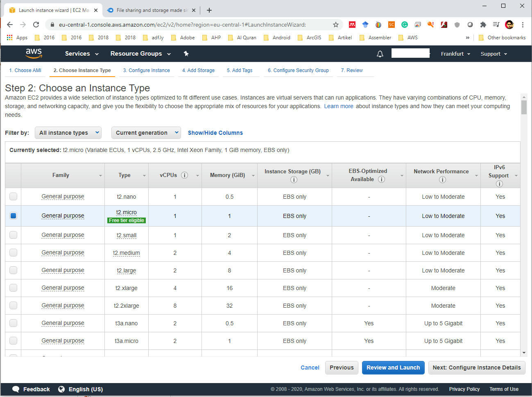This screenshot has width=532, height=397.
Task: Click the EBS-Optimized Available info icon
Action: click(381, 179)
